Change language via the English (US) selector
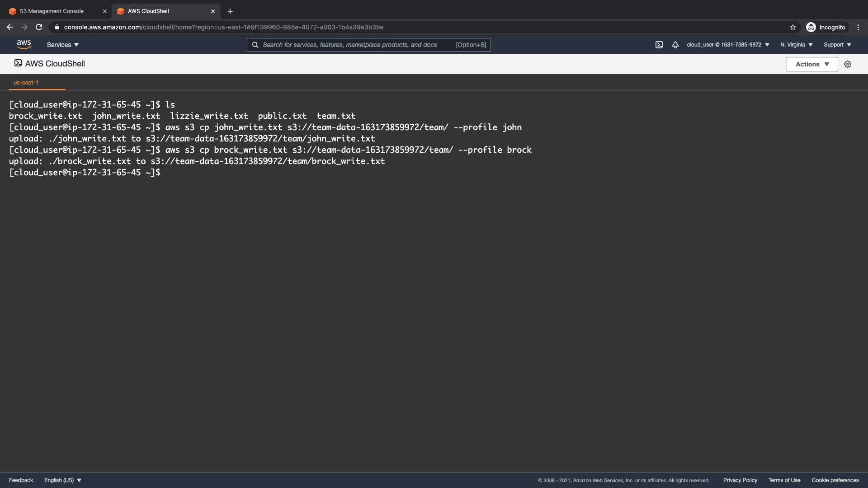The image size is (868, 488). 62,480
